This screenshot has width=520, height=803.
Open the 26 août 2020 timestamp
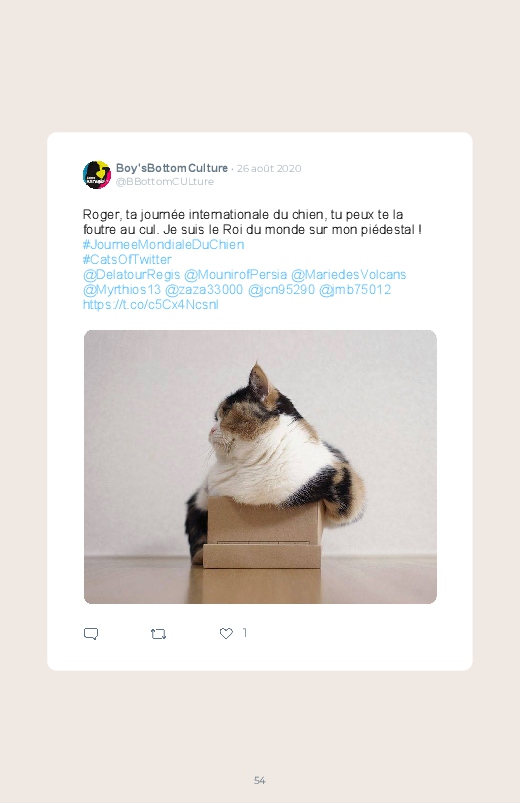[x=269, y=168]
